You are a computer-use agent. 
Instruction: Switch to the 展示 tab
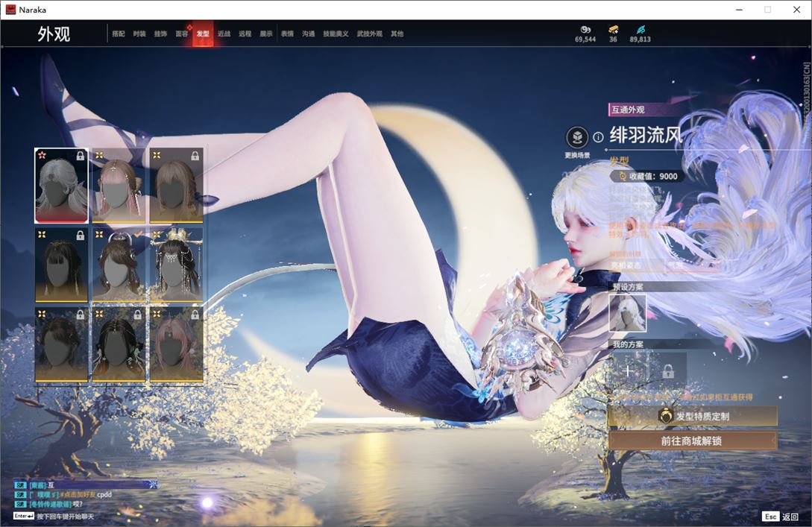(266, 34)
